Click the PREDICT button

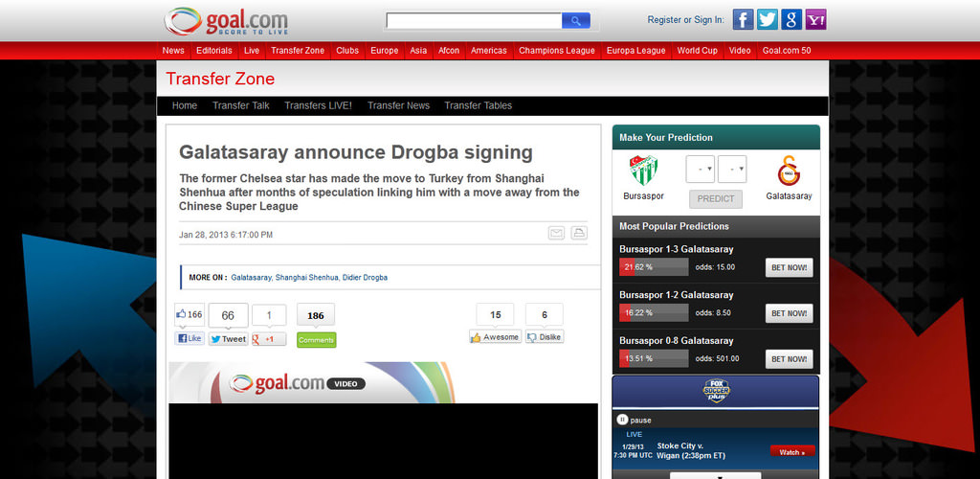tap(716, 199)
